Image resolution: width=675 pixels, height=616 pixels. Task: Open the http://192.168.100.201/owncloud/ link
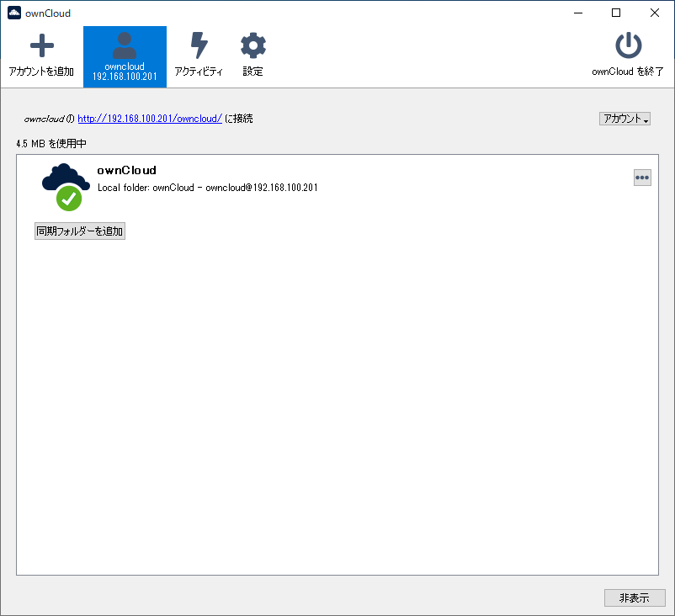150,119
